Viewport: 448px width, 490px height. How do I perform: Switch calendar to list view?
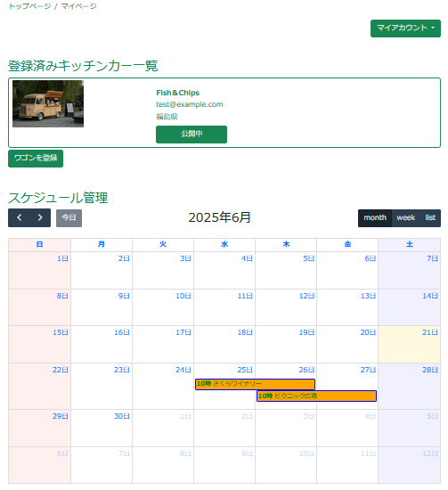(x=430, y=217)
